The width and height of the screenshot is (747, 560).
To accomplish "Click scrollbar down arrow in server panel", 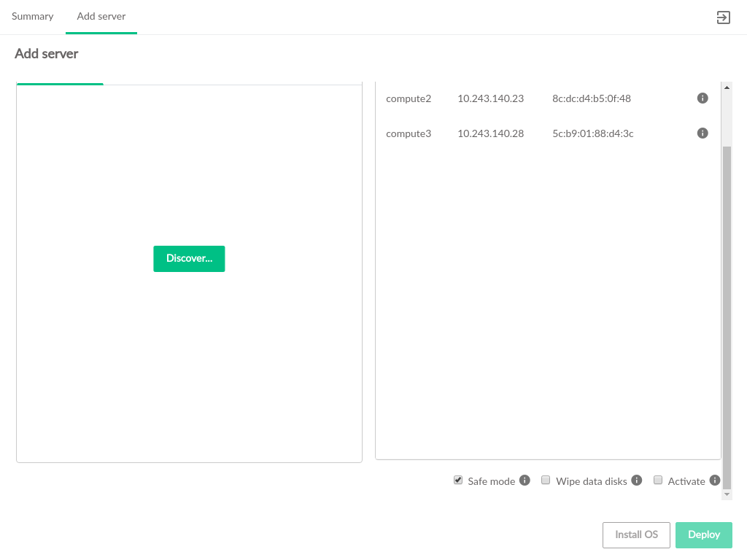I will point(727,494).
